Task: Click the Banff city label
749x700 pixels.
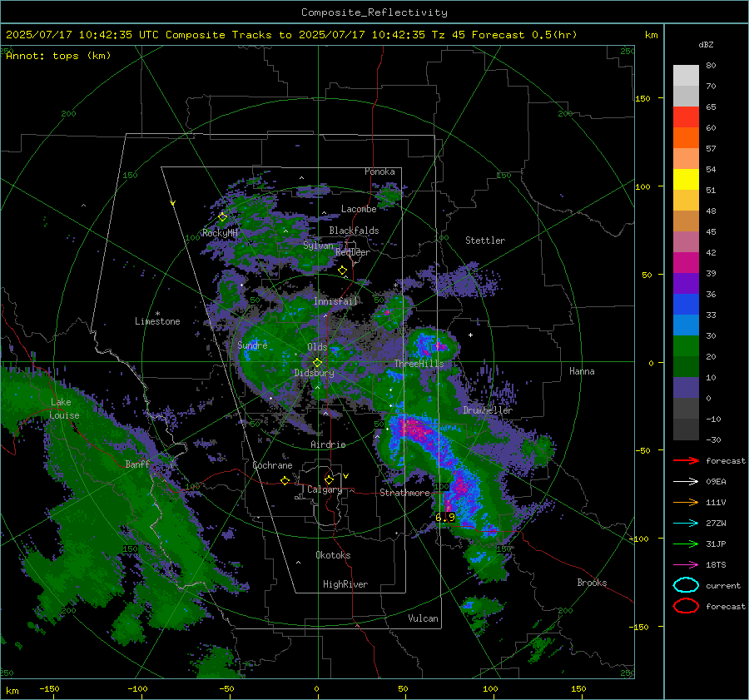Action: [137, 464]
